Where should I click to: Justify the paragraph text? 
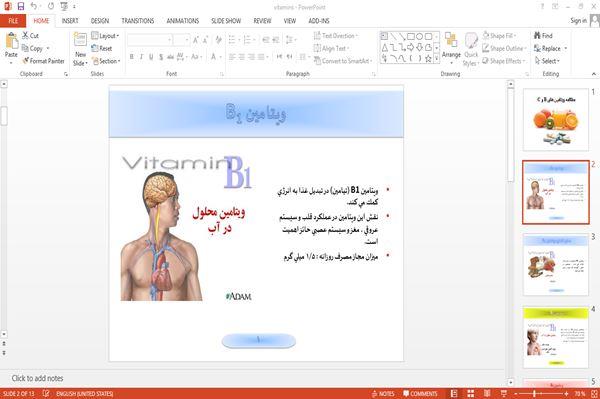pyautogui.click(x=261, y=57)
